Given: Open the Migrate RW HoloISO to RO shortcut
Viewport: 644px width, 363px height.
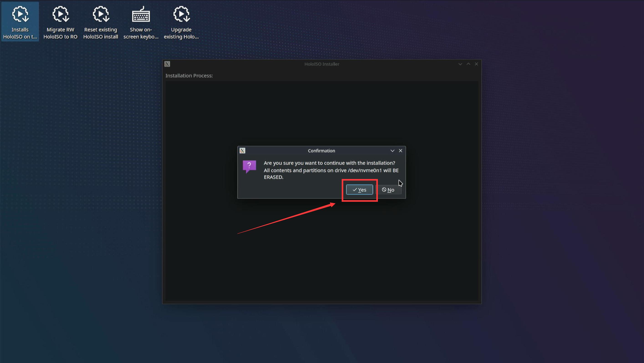Looking at the screenshot, I should tap(60, 22).
